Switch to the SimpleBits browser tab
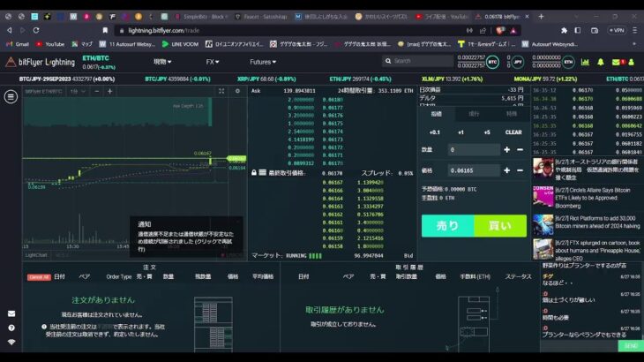Viewport: 644px width, 362px height. (x=201, y=17)
